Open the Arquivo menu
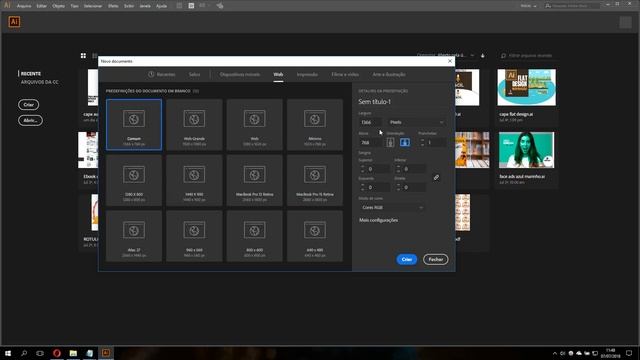This screenshot has height=360, width=640. click(24, 6)
